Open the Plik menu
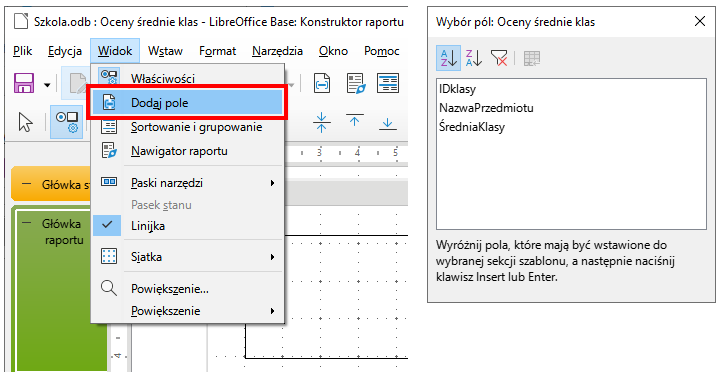The image size is (724, 376). pyautogui.click(x=23, y=51)
